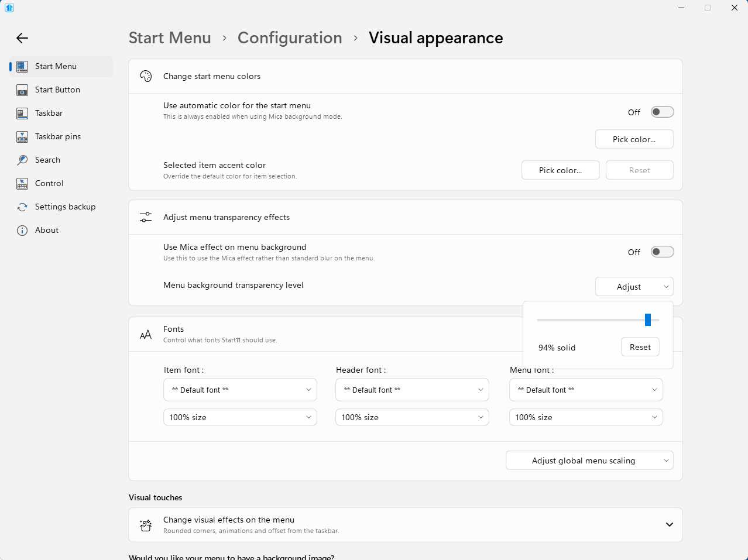The image size is (748, 560).
Task: Click the back arrow icon
Action: point(22,38)
